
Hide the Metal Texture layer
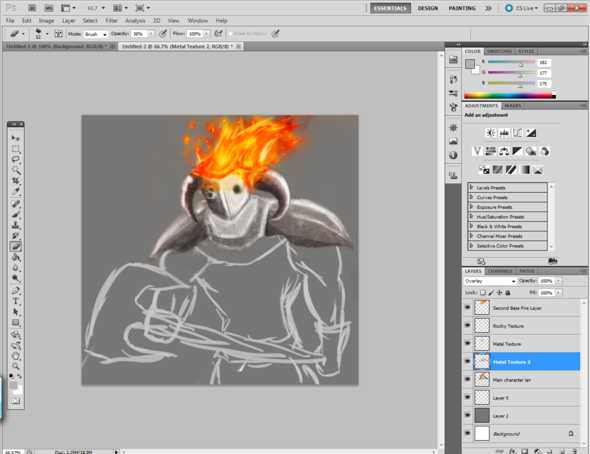(x=467, y=343)
